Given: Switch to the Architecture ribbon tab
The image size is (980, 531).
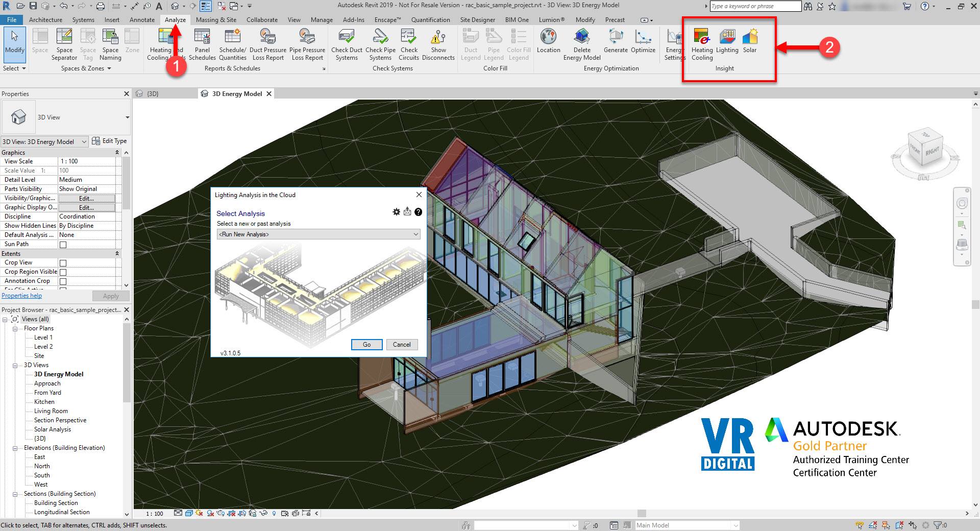Looking at the screenshot, I should (45, 20).
